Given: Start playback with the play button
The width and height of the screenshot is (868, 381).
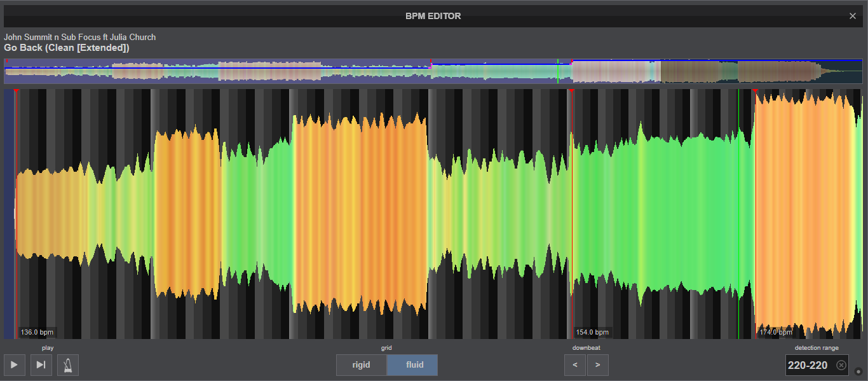Looking at the screenshot, I should (x=14, y=365).
